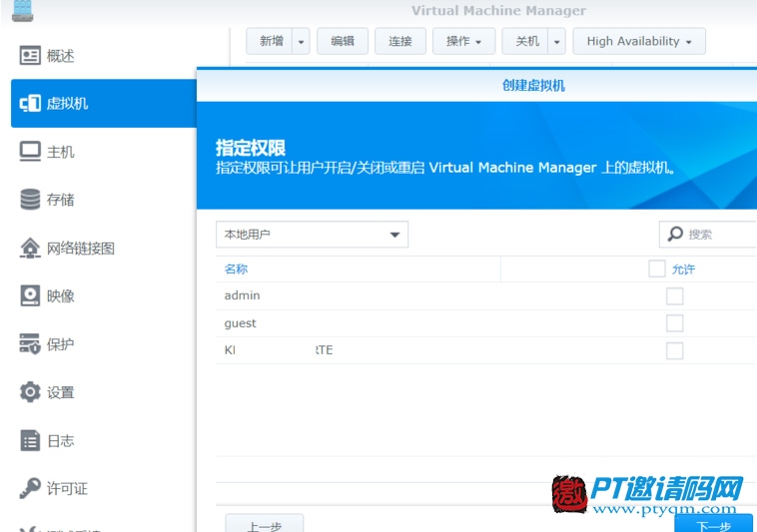Enable permission checkbox for guest
The height and width of the screenshot is (532, 757).
[674, 323]
